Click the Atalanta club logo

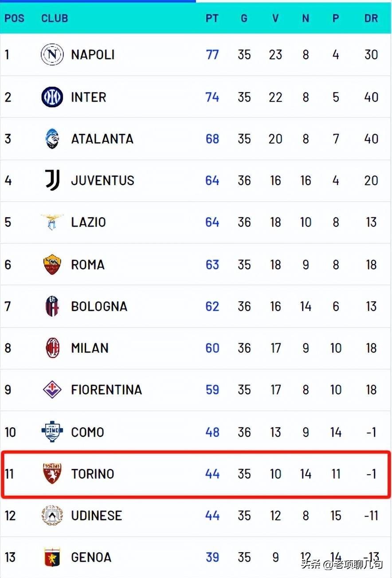click(52, 139)
